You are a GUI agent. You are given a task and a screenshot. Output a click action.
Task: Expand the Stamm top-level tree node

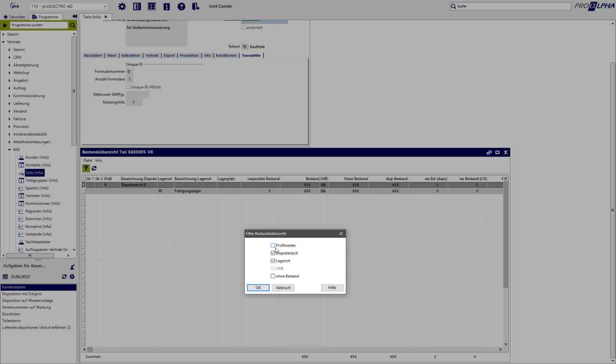(x=3, y=34)
